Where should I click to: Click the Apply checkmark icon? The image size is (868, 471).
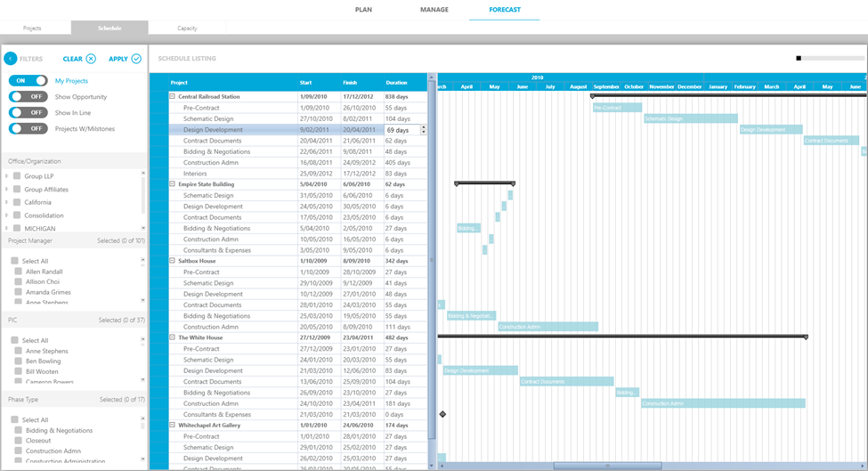[x=136, y=59]
